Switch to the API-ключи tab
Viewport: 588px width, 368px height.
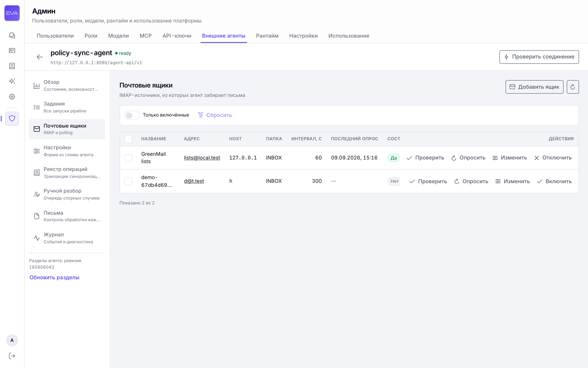pyautogui.click(x=177, y=36)
